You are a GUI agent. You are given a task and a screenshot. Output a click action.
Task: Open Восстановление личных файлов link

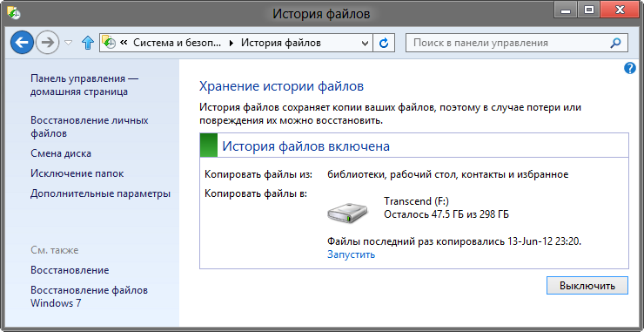[89, 126]
